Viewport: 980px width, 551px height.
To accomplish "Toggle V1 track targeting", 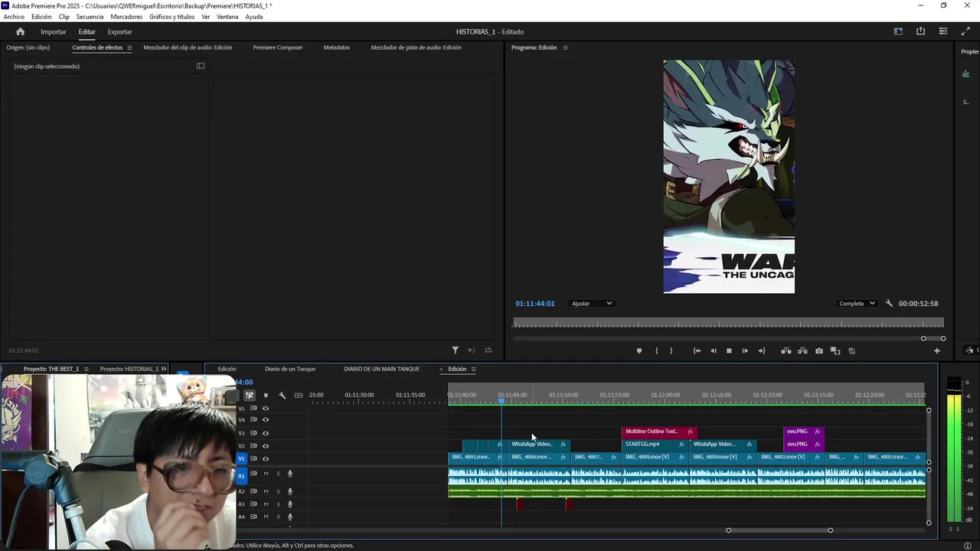I will pyautogui.click(x=241, y=458).
